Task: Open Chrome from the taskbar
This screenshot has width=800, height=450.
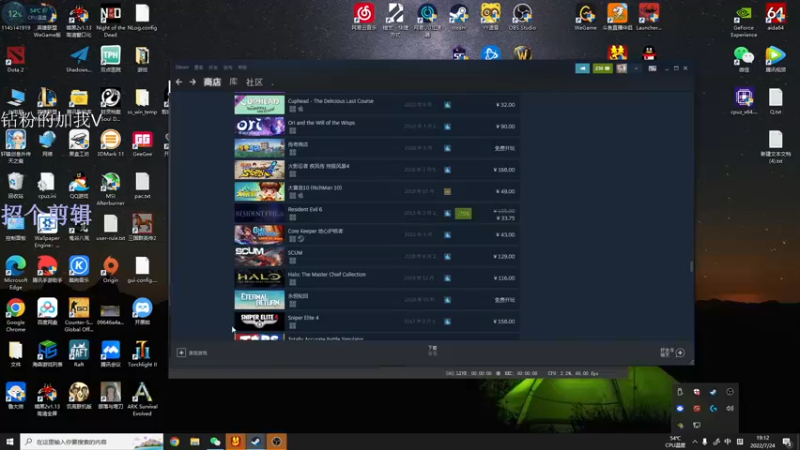Action: 174,441
